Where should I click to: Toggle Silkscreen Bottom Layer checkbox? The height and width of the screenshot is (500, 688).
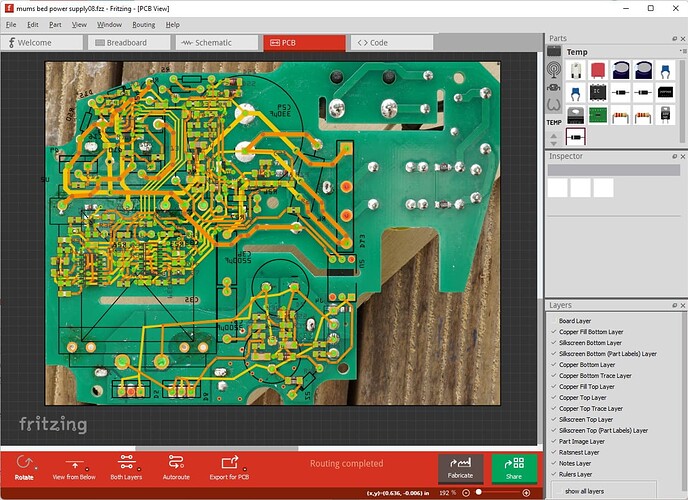tap(554, 343)
